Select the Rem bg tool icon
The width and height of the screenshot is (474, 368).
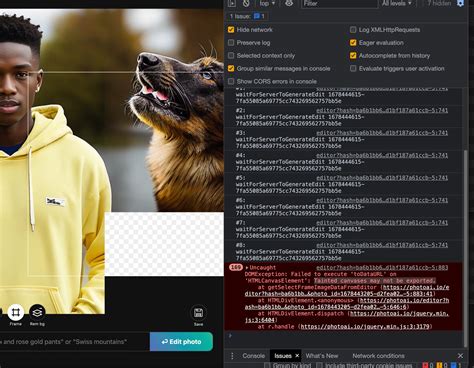[x=37, y=312]
